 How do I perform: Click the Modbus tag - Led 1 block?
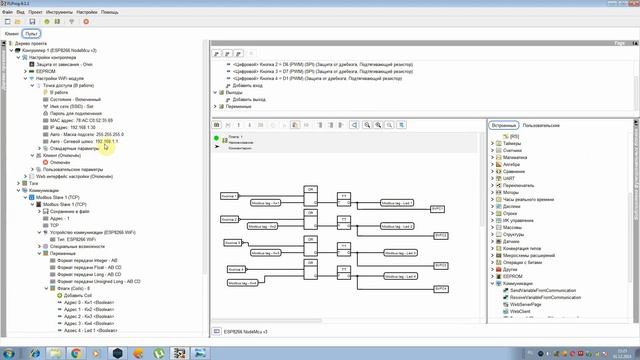[x=397, y=203]
